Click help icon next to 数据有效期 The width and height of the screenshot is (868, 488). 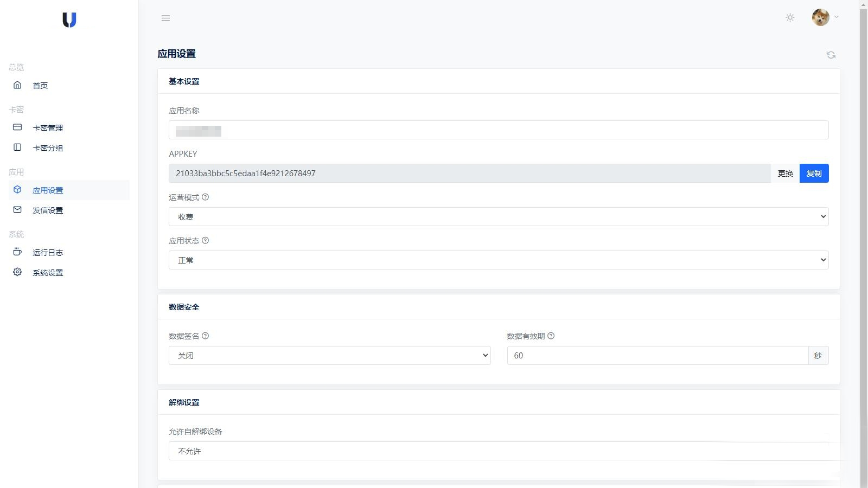tap(551, 336)
